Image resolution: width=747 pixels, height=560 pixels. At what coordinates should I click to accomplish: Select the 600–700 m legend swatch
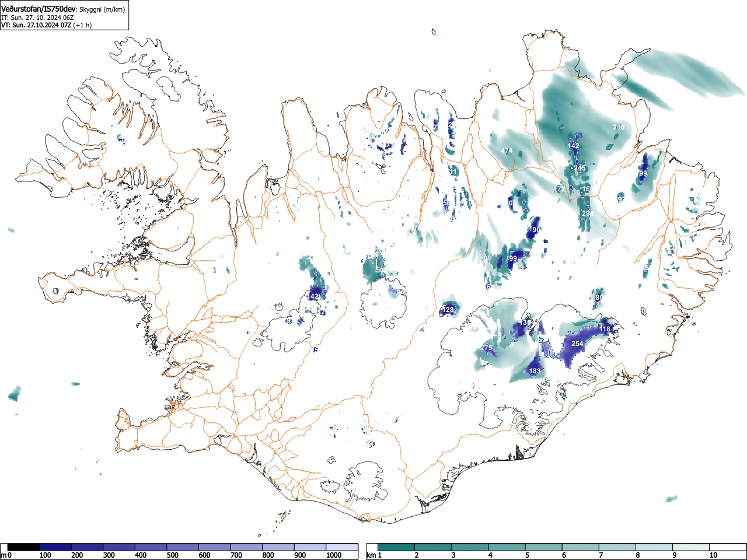click(x=215, y=547)
